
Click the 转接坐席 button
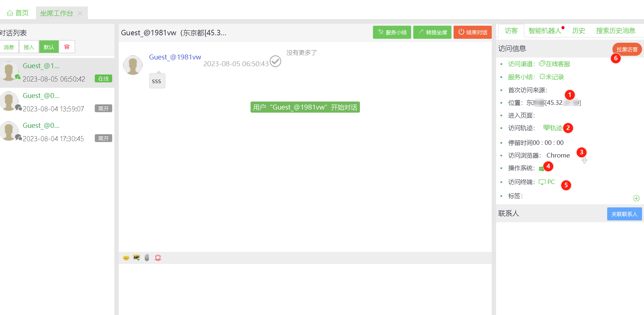point(432,32)
